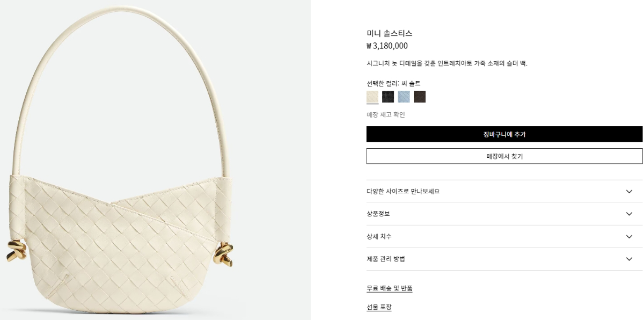The image size is (644, 320).
Task: Click the chevron beside 상세 치수
Action: (630, 237)
